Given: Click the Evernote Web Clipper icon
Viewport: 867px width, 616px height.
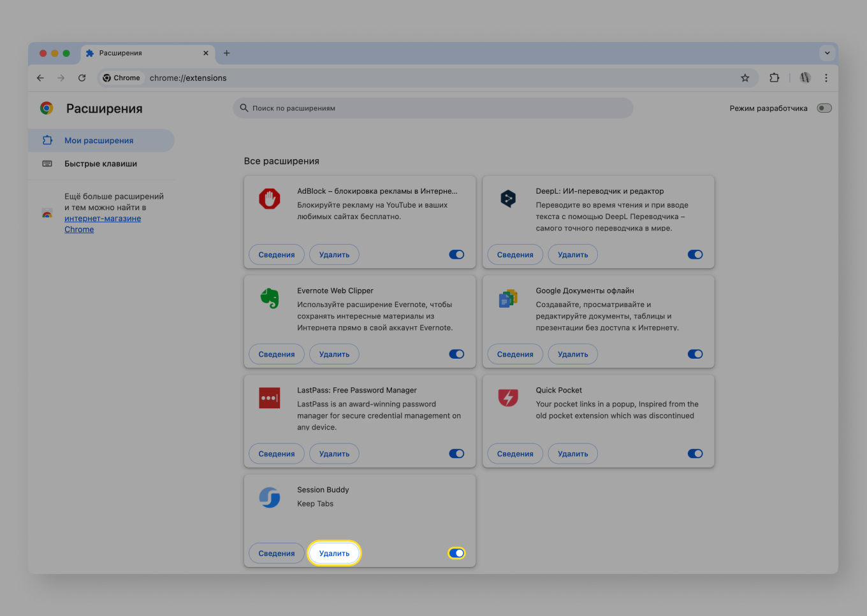Looking at the screenshot, I should pos(269,298).
